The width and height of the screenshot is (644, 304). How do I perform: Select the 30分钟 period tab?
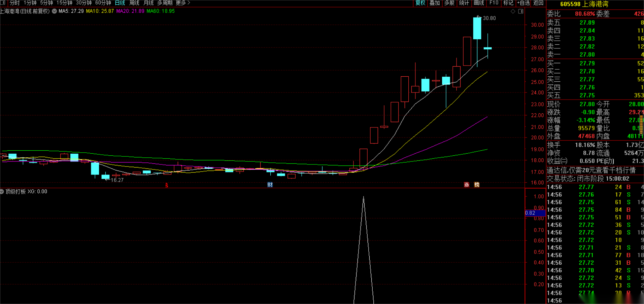click(x=84, y=3)
